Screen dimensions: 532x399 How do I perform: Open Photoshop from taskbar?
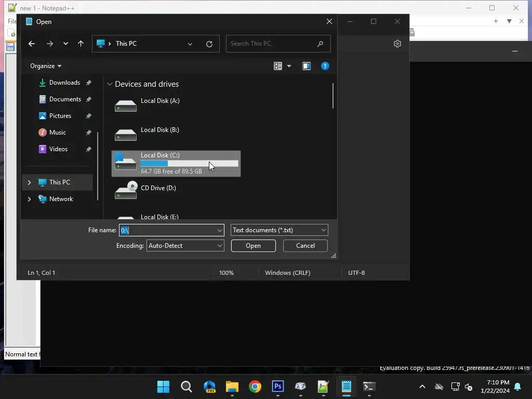[278, 387]
